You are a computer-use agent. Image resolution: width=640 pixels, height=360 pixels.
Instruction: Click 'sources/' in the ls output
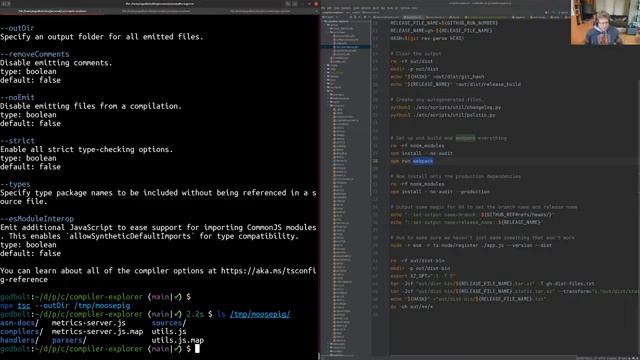click(x=169, y=323)
